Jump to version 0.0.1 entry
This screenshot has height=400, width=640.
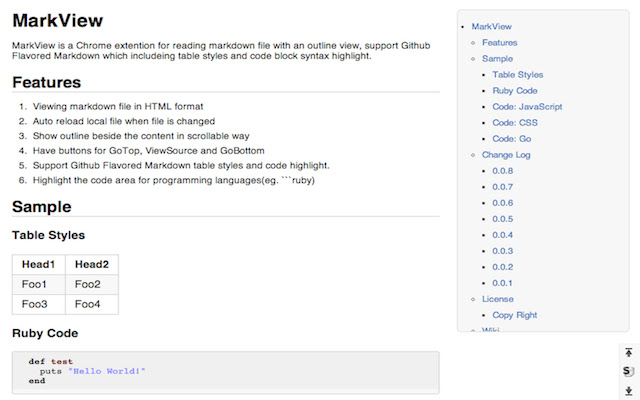coord(503,283)
